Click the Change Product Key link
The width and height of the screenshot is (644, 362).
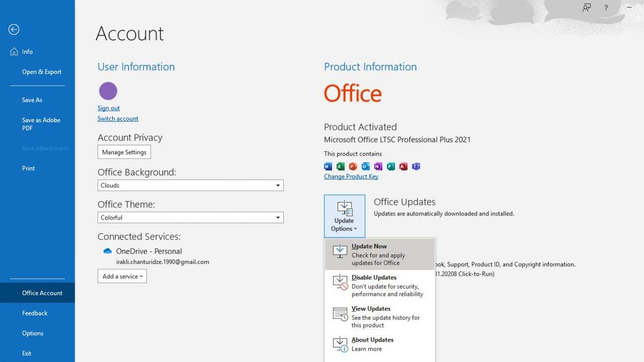[x=351, y=176]
